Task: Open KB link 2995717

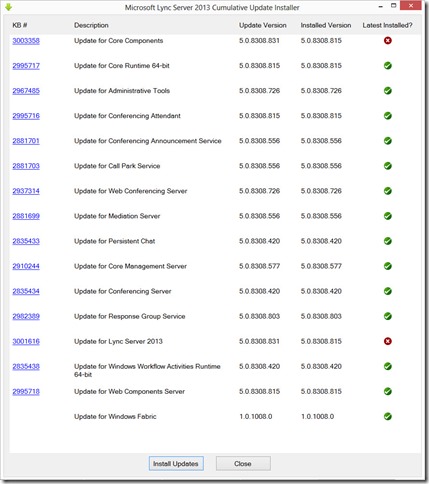Action: [26, 66]
